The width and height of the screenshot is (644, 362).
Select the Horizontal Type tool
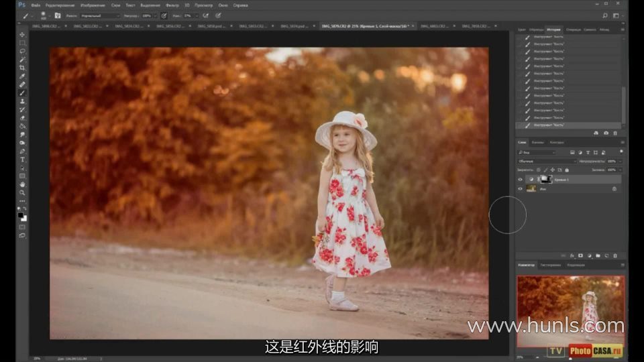click(22, 160)
